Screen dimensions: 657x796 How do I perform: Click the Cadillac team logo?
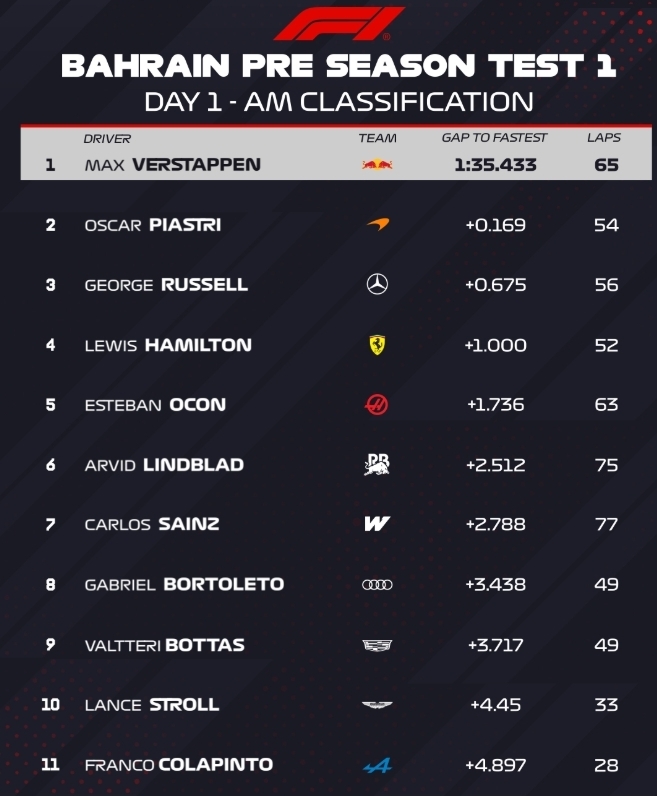point(377,645)
